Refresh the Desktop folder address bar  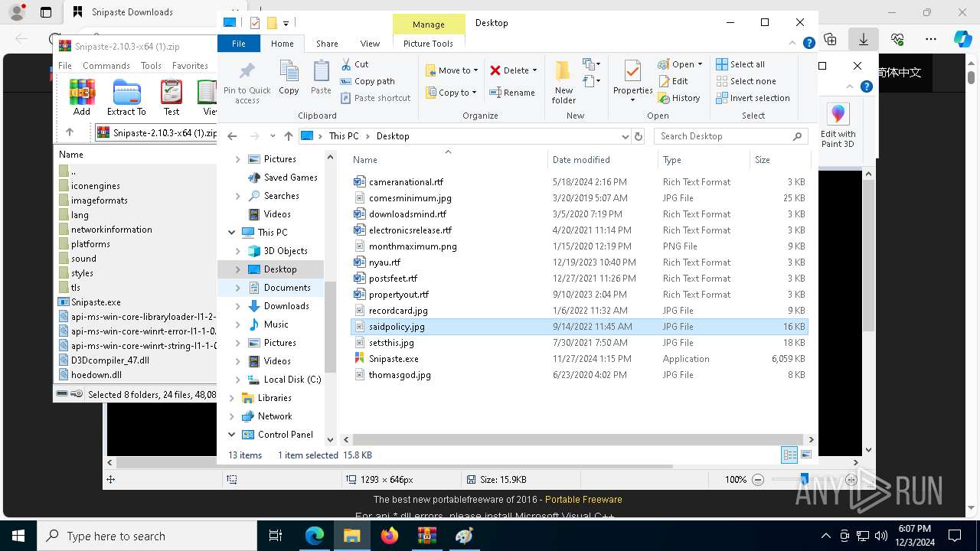[x=639, y=136]
